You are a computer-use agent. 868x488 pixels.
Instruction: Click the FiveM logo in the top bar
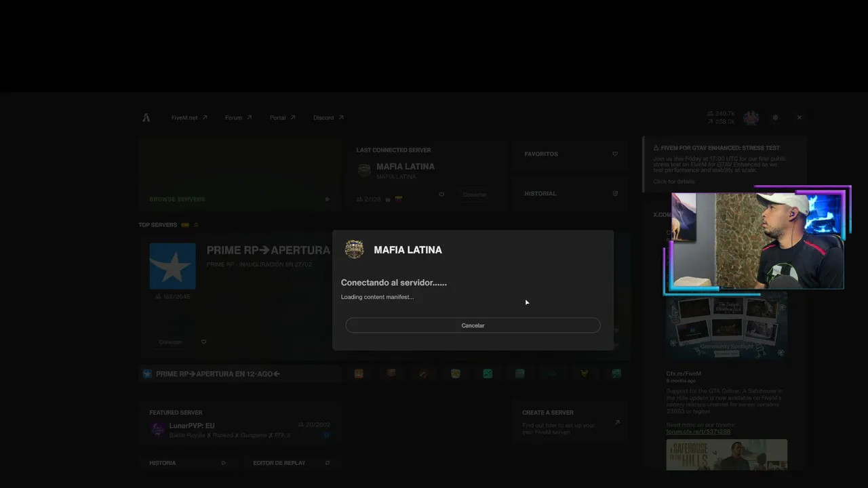coord(146,117)
